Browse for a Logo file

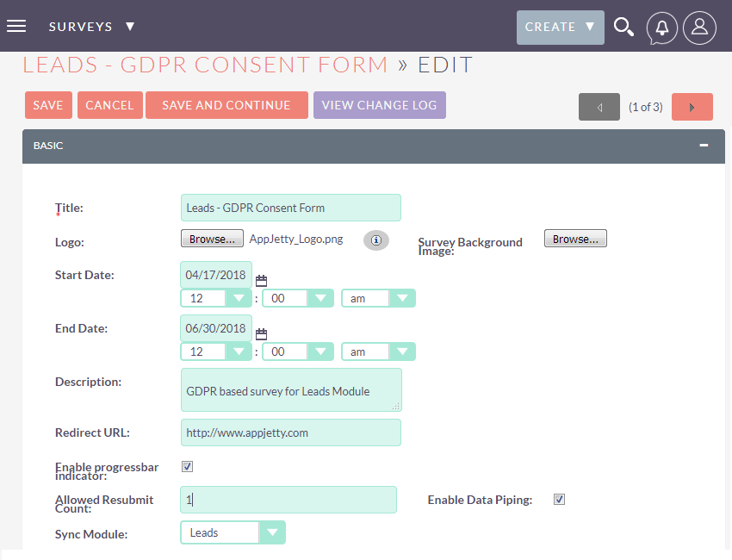213,239
